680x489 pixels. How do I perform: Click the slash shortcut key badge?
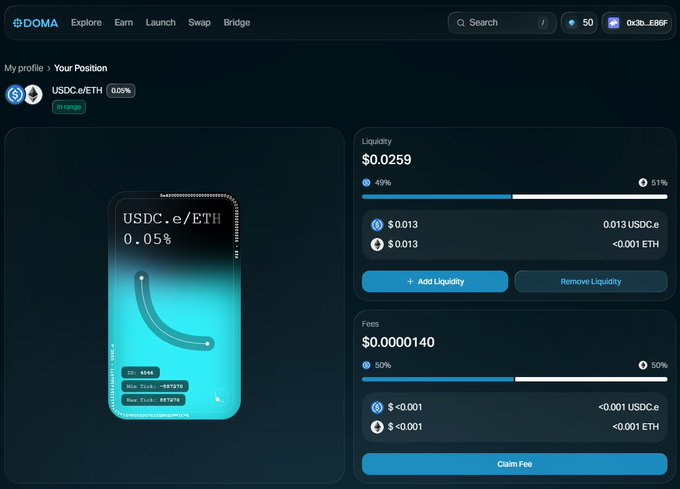pos(543,23)
